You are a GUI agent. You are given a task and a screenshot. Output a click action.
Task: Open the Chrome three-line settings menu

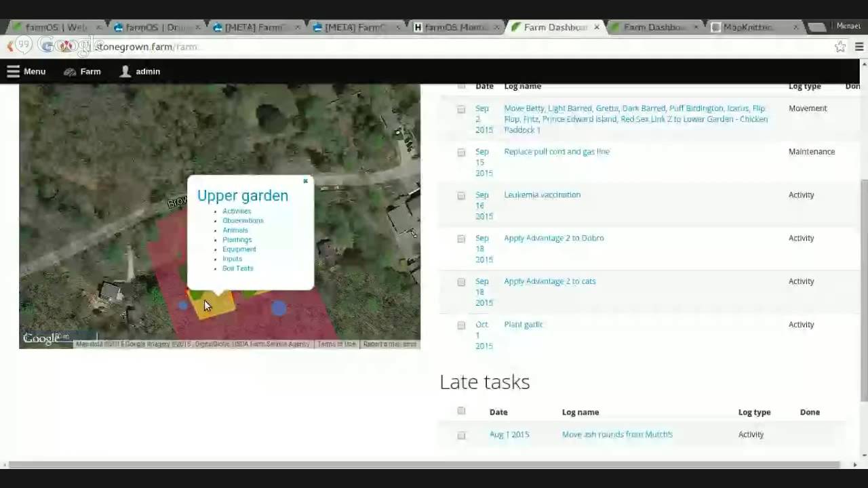click(859, 47)
